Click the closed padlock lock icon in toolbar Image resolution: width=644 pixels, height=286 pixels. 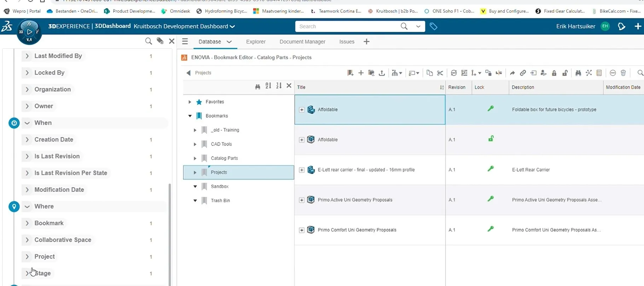pos(554,73)
